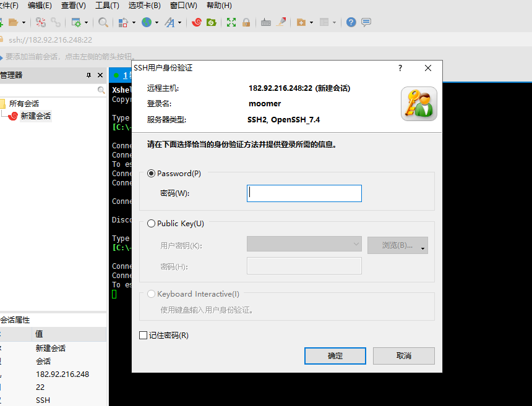Expand the layout grid dropdown arrow

tap(334, 22)
